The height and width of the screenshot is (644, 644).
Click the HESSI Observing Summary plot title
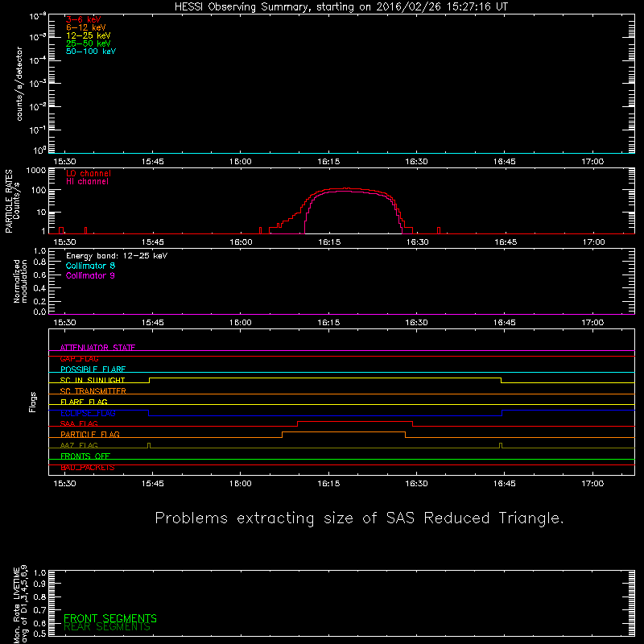tap(341, 7)
